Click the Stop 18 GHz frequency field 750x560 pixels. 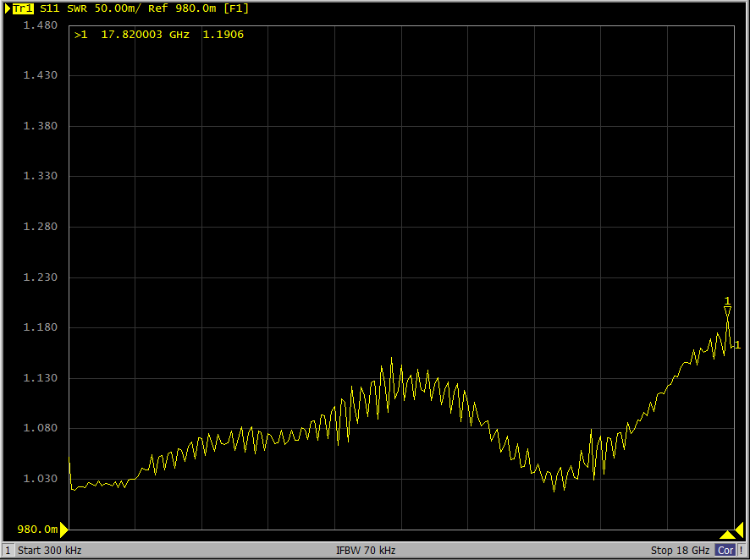click(x=680, y=551)
